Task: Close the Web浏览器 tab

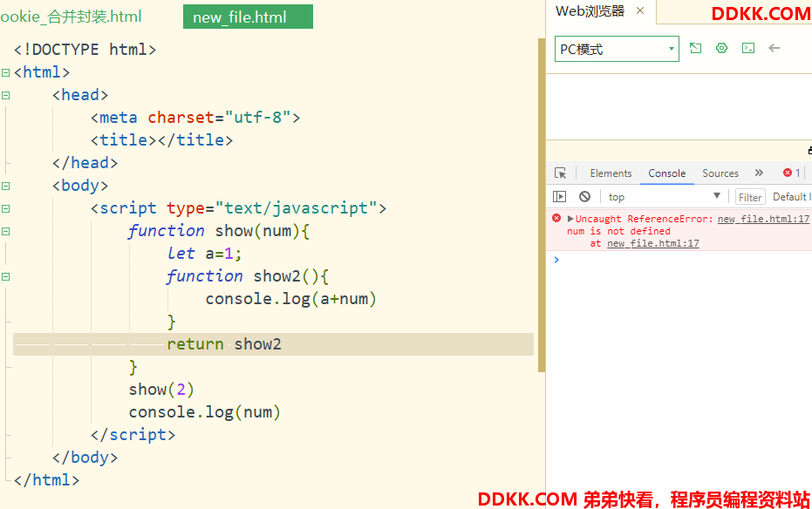Action: click(640, 10)
